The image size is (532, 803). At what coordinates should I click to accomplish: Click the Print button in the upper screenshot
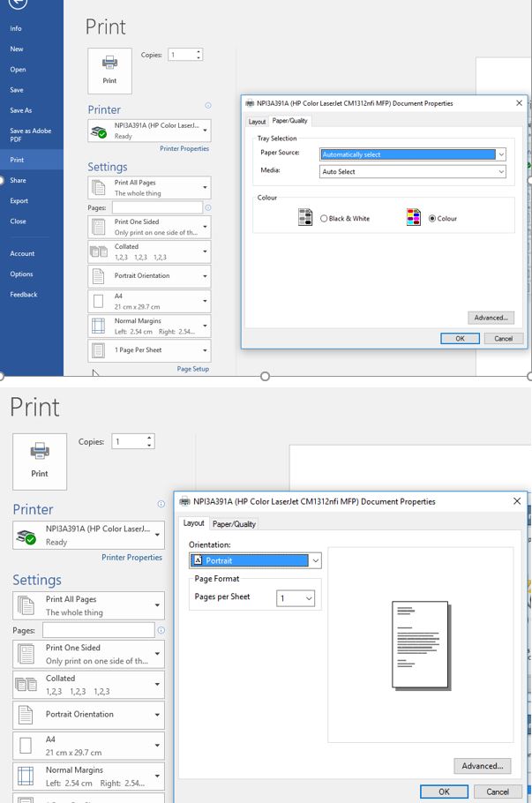click(x=109, y=71)
